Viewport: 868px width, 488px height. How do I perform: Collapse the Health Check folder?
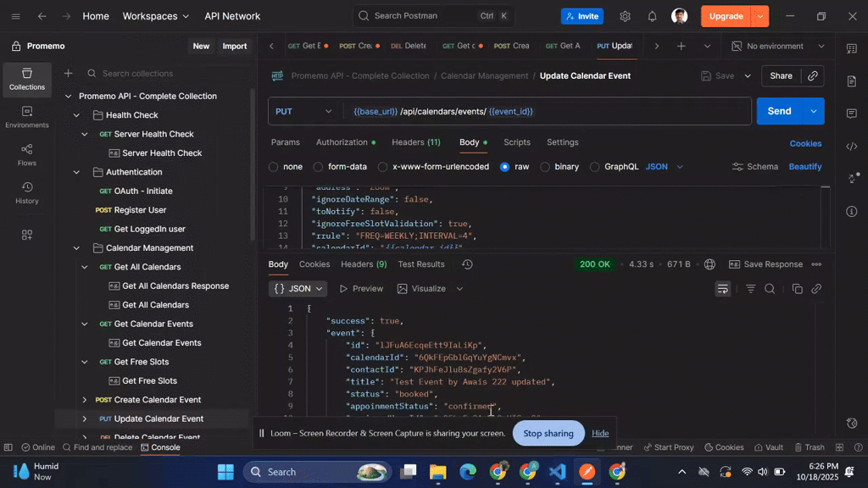coord(76,115)
